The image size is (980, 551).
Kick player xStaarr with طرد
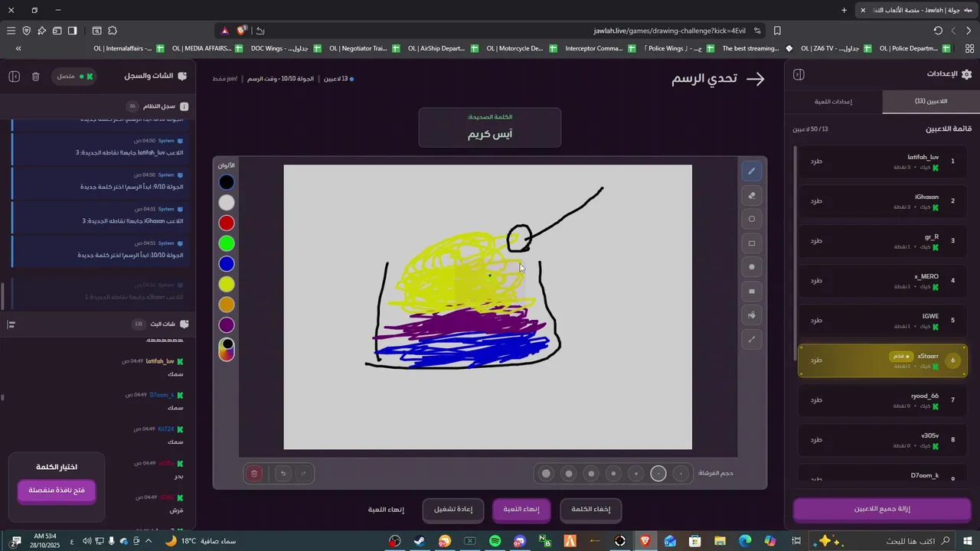pos(816,360)
